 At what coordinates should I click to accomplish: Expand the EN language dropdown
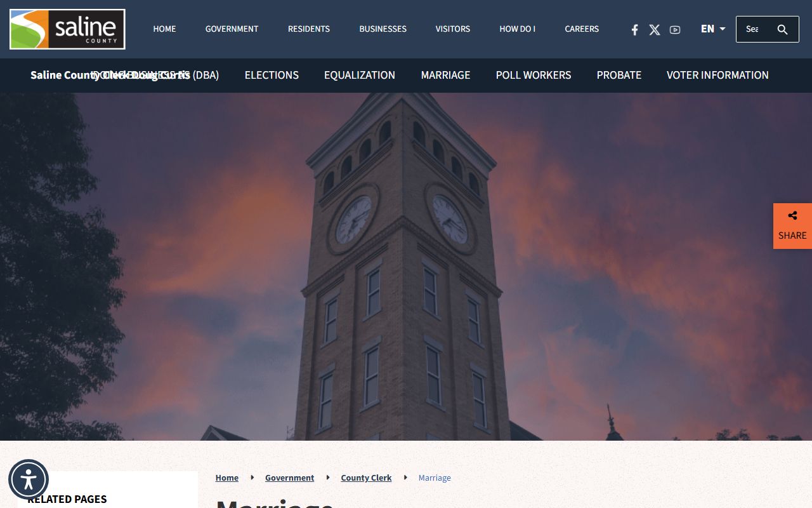(713, 29)
